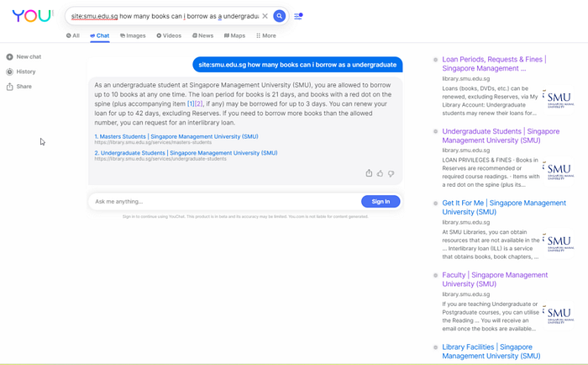Viewport: 588px width, 365px height.
Task: Open Undergraduate Students source link in answer
Action: [x=186, y=153]
